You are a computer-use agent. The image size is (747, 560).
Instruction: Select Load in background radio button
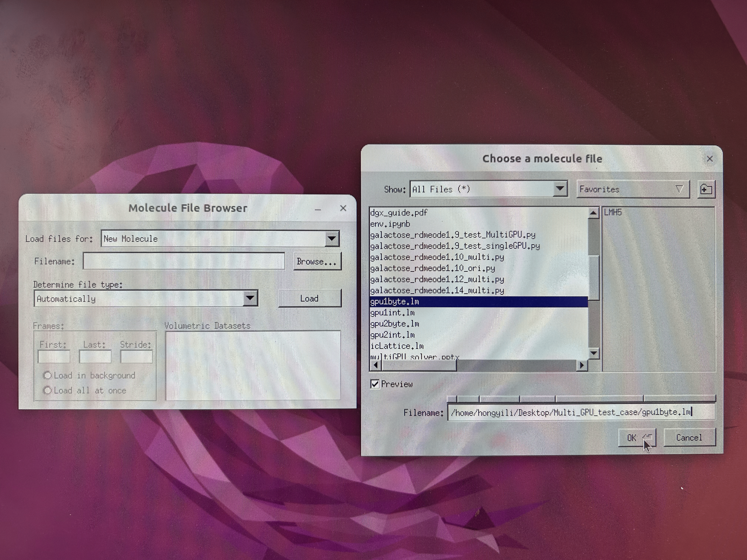click(x=48, y=375)
